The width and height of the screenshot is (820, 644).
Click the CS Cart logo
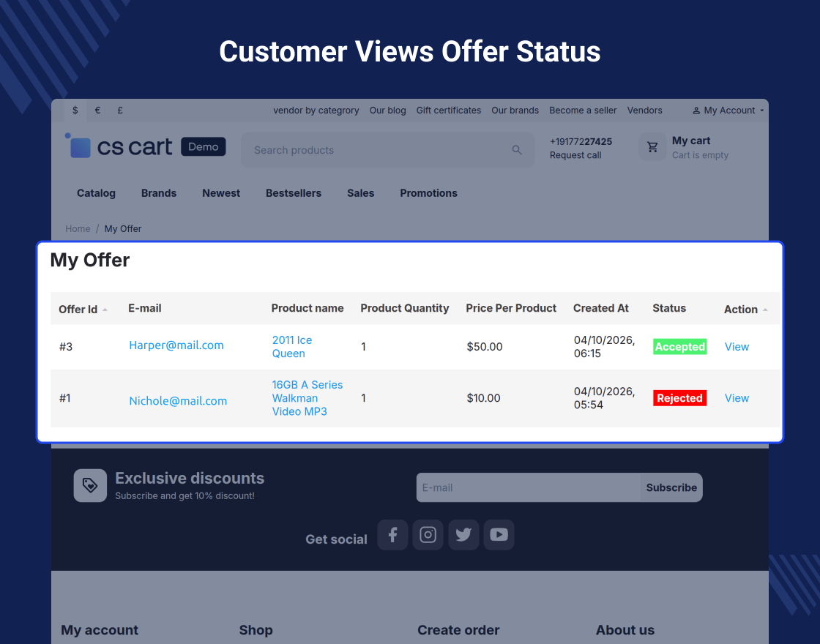tap(119, 146)
